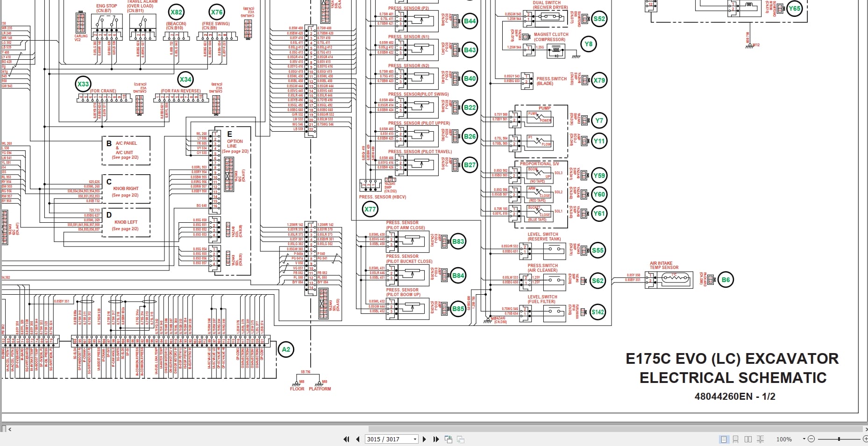Click the B6 air intake sensor marker
868x446 pixels.
tap(726, 280)
